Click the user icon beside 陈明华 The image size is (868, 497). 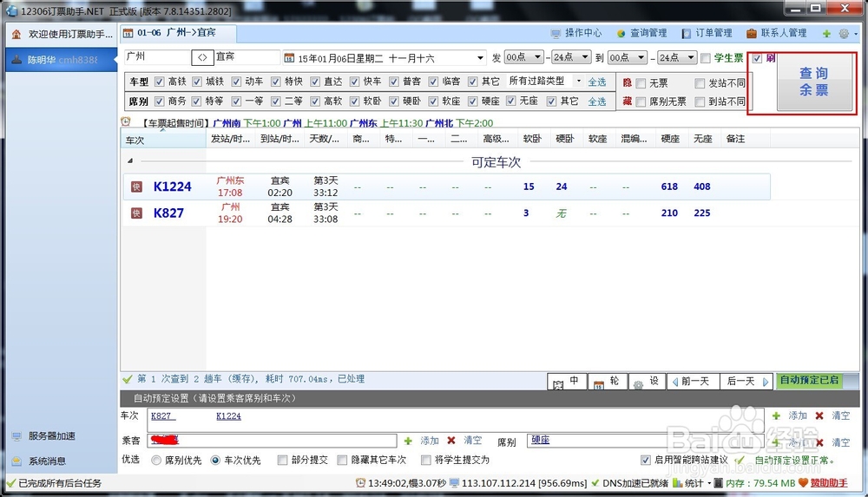pos(16,60)
